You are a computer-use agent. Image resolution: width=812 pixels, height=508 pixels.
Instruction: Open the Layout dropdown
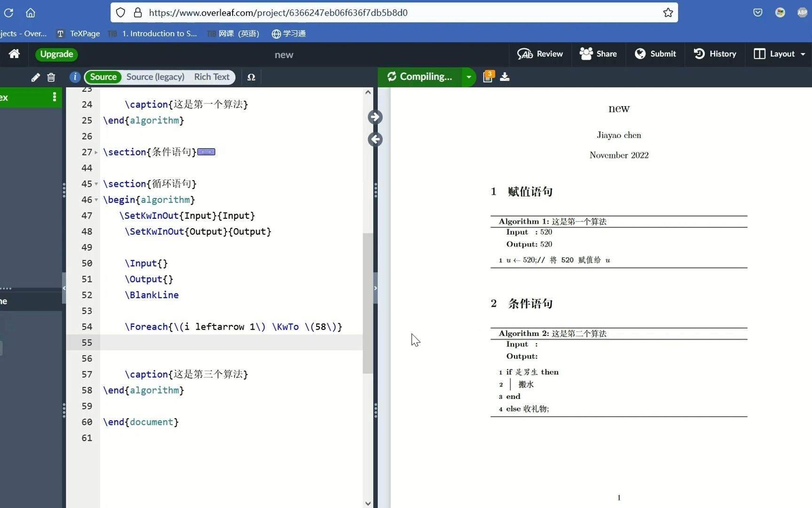point(779,54)
